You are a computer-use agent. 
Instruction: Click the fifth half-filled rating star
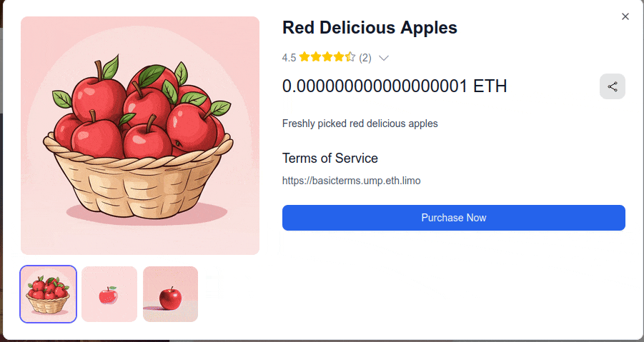pos(350,57)
